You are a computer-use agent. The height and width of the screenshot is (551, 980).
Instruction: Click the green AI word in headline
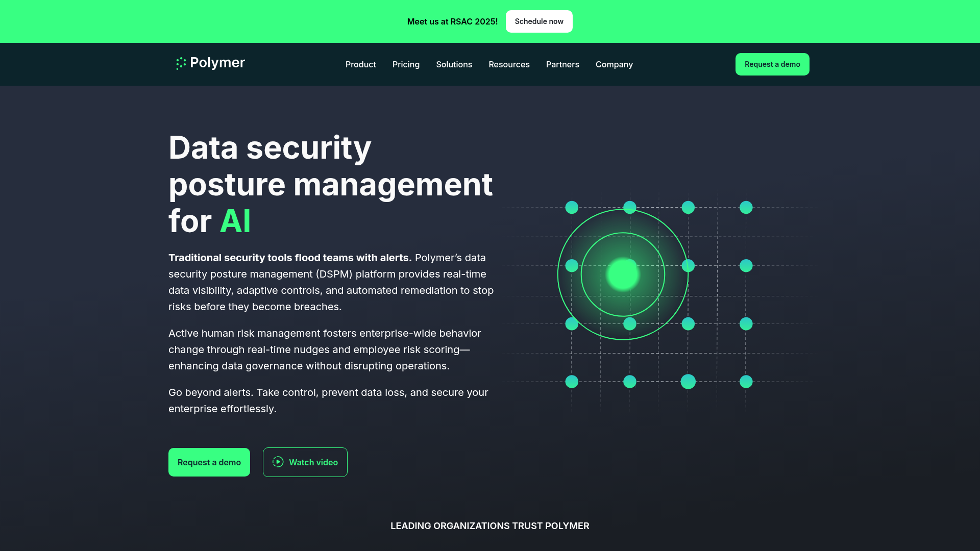click(235, 221)
